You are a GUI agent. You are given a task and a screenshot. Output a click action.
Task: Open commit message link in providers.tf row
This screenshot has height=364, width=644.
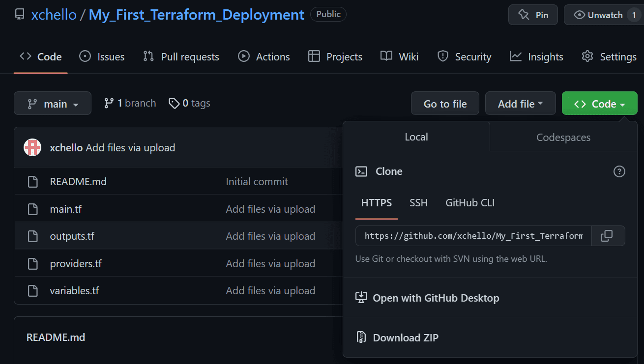[x=270, y=263]
